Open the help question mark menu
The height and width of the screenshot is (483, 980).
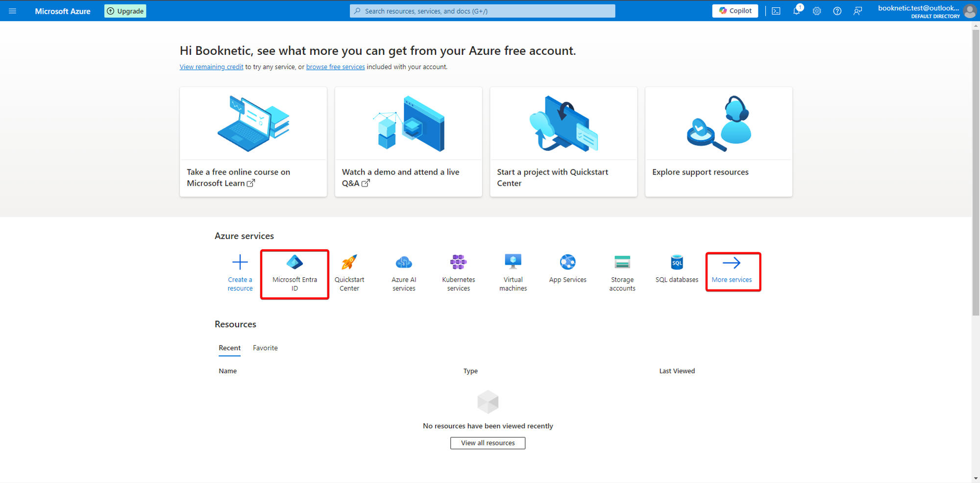[x=837, y=11]
